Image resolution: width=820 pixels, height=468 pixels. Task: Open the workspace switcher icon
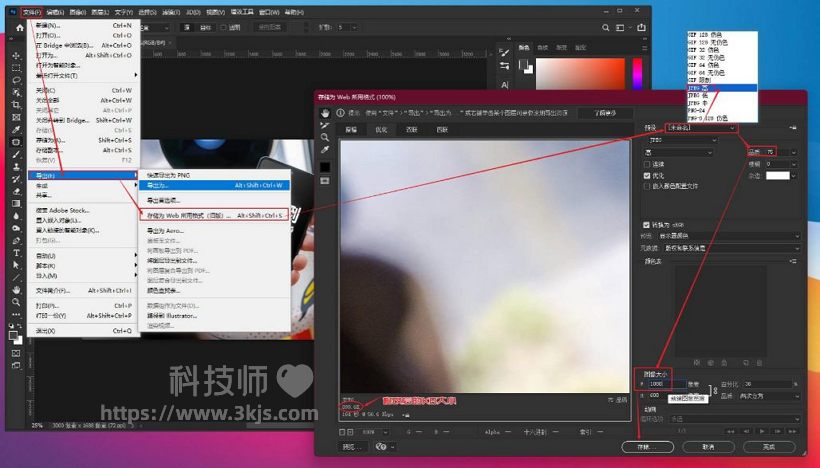pos(620,28)
